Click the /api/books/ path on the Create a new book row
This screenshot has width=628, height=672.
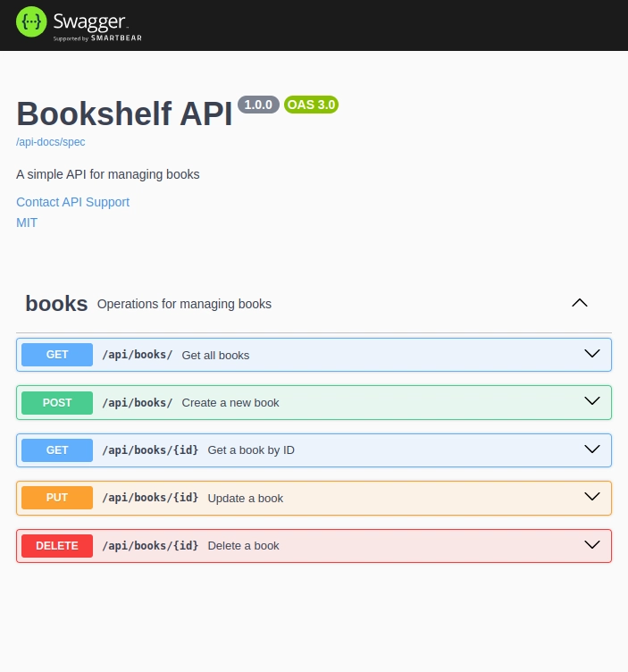[x=137, y=403]
